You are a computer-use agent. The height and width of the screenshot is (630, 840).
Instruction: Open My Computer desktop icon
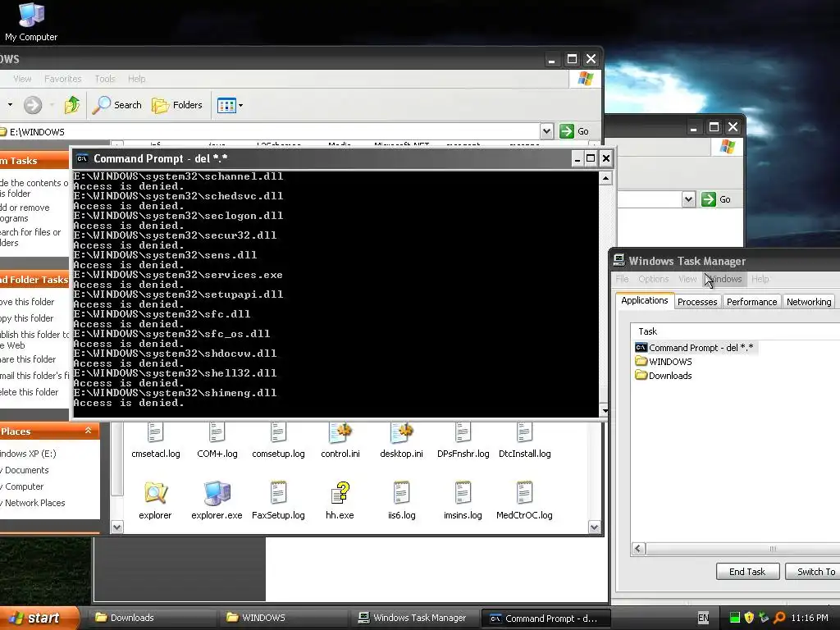click(x=31, y=22)
